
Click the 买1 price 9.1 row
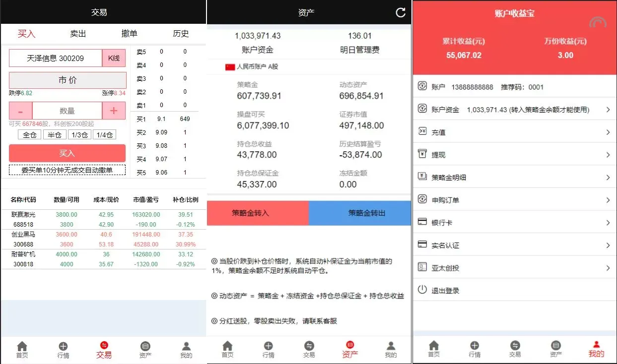(164, 119)
